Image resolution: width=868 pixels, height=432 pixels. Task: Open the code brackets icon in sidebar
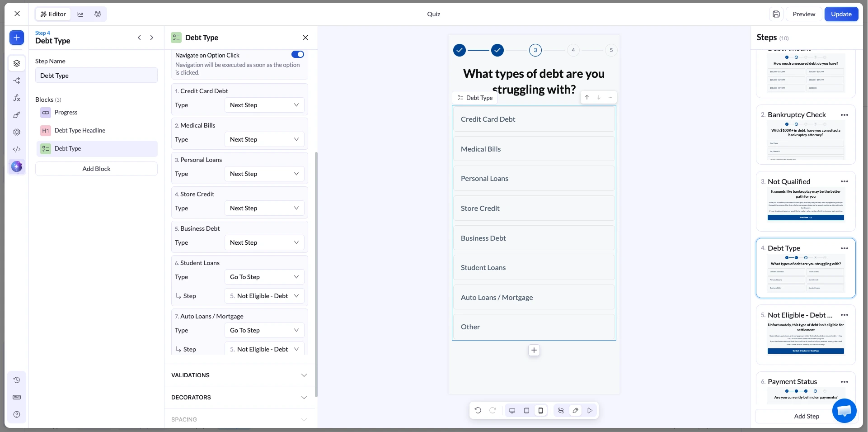(x=17, y=149)
